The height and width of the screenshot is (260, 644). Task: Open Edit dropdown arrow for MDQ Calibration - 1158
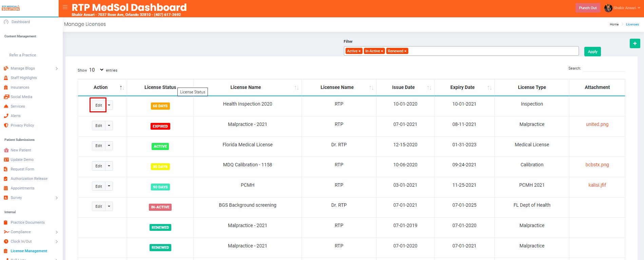pyautogui.click(x=109, y=166)
